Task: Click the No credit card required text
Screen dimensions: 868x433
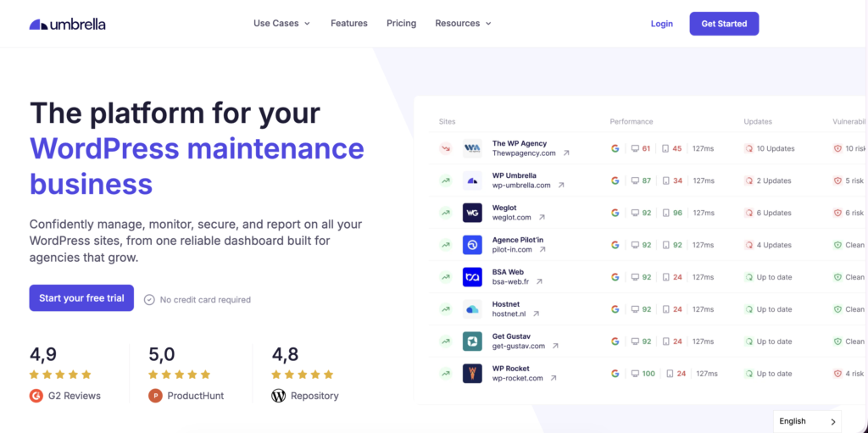Action: (x=205, y=300)
